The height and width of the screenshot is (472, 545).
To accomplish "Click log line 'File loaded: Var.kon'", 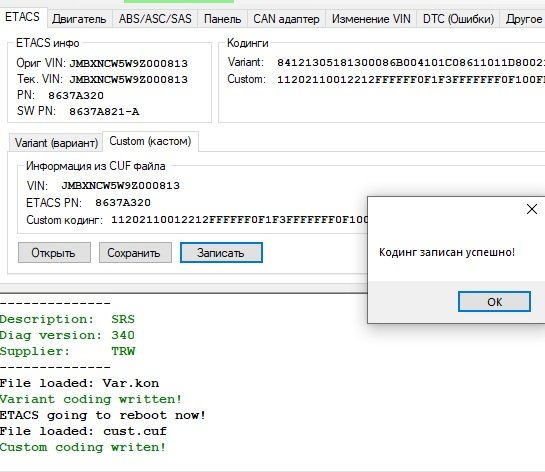I will 79,383.
